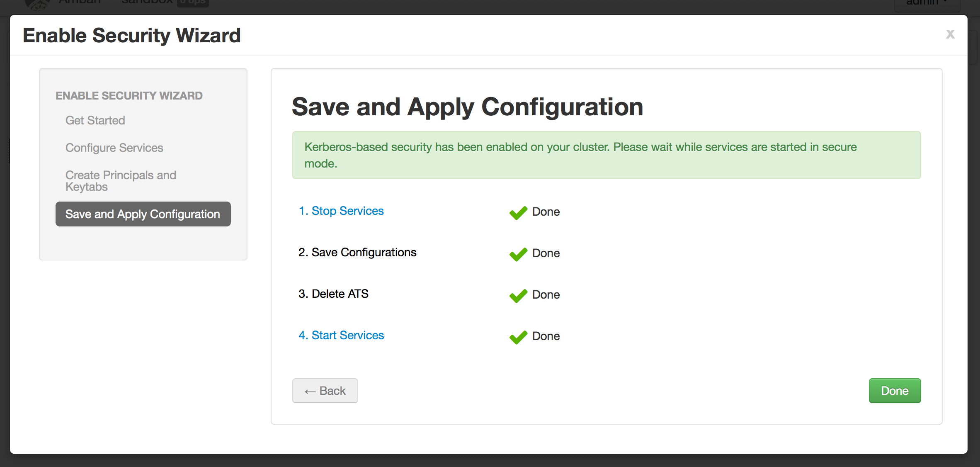Click green checkmark beside Save Configurations
This screenshot has height=467, width=980.
(x=518, y=254)
